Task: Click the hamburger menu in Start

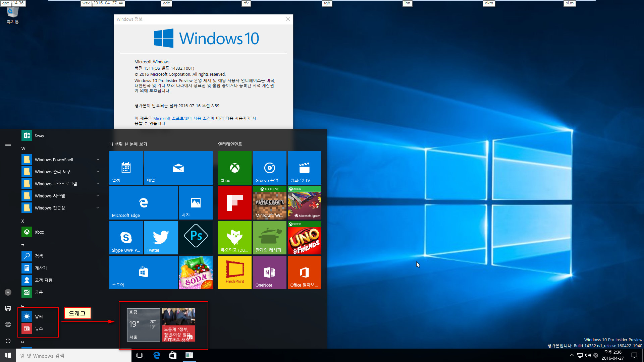Action: pos(8,144)
